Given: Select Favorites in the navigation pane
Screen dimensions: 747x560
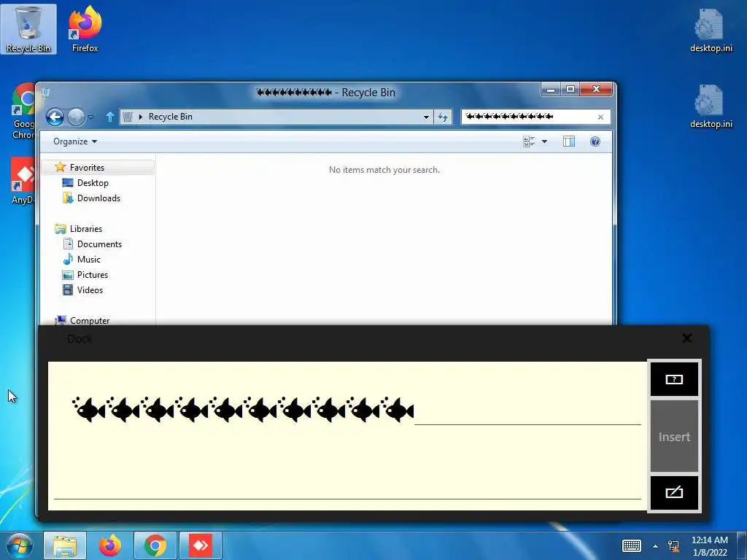Looking at the screenshot, I should click(87, 168).
